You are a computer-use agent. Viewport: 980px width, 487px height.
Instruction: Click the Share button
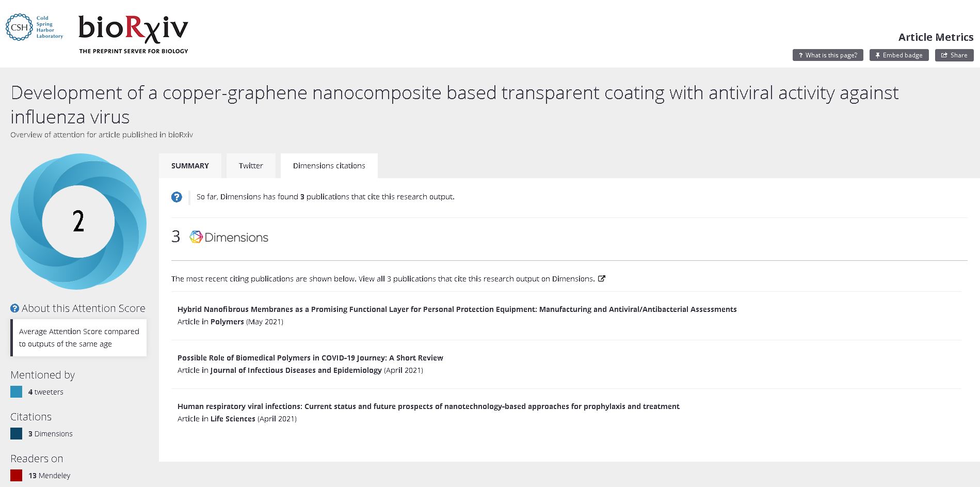954,55
